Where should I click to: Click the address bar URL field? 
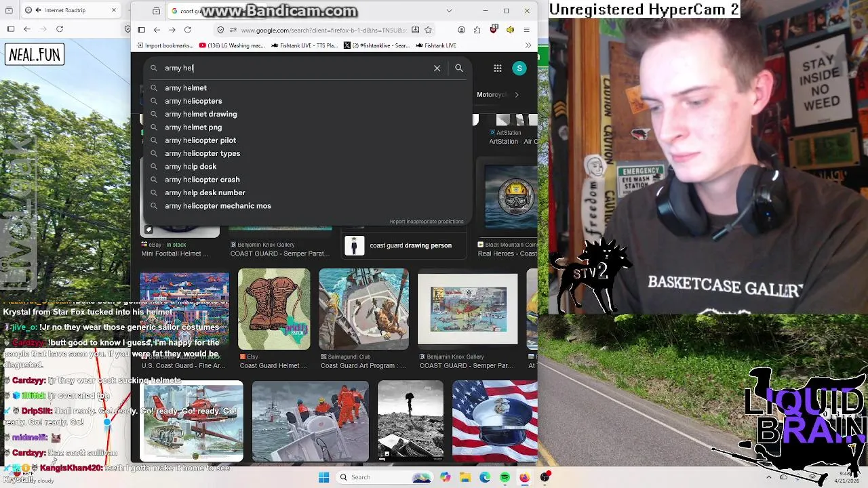[323, 30]
